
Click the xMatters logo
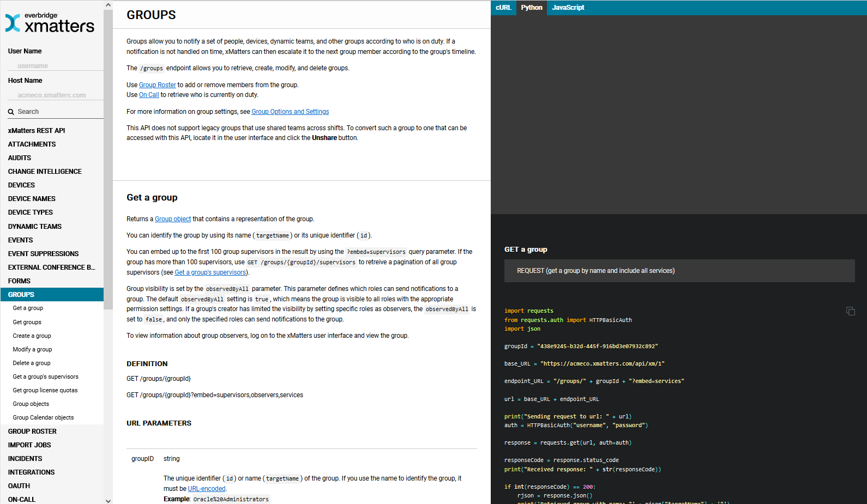50,23
